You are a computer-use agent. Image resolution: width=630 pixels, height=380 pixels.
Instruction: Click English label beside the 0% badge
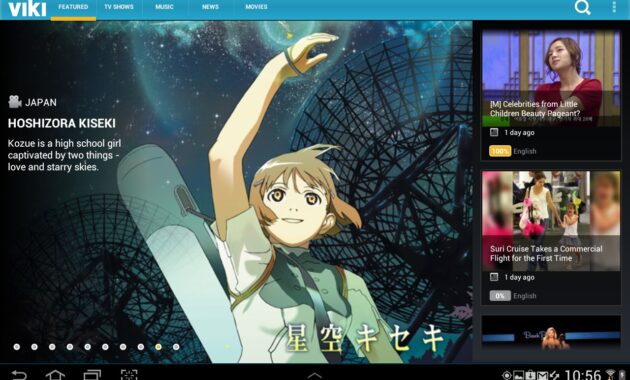[525, 296]
